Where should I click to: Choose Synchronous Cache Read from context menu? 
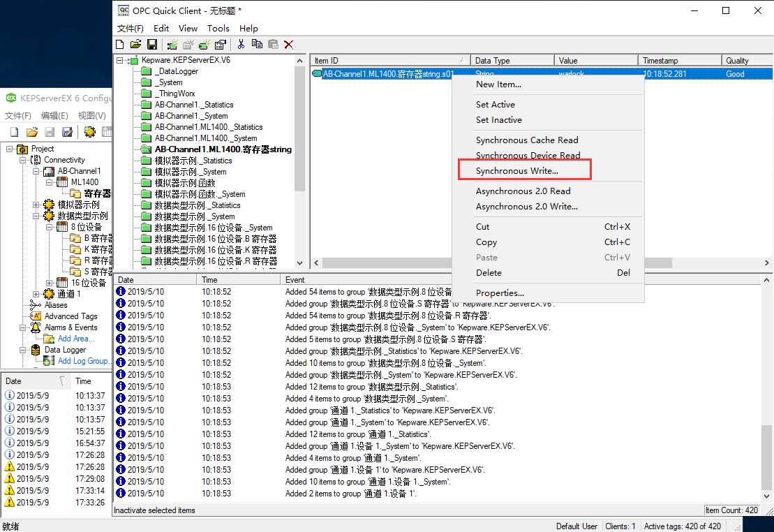548,140
